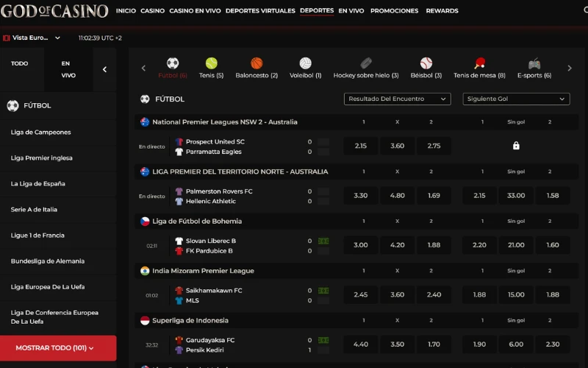
Task: Bet 2.15 on Prospect United SC win
Action: click(360, 146)
